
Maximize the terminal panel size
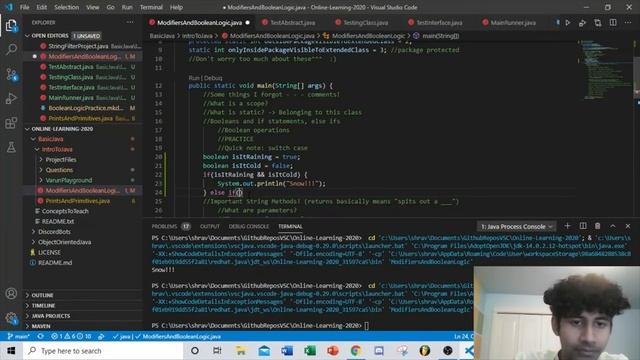click(x=613, y=226)
